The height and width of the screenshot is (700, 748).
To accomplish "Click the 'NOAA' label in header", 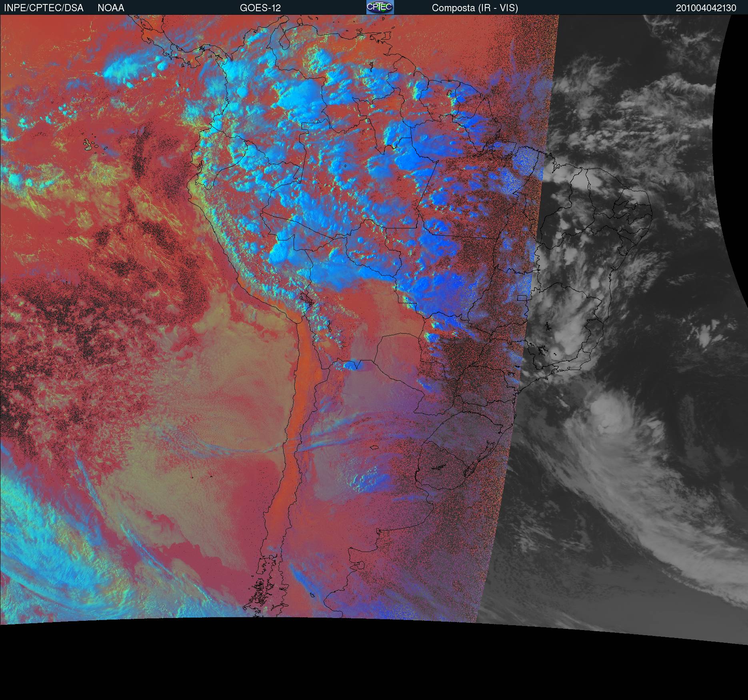I will tap(111, 8).
